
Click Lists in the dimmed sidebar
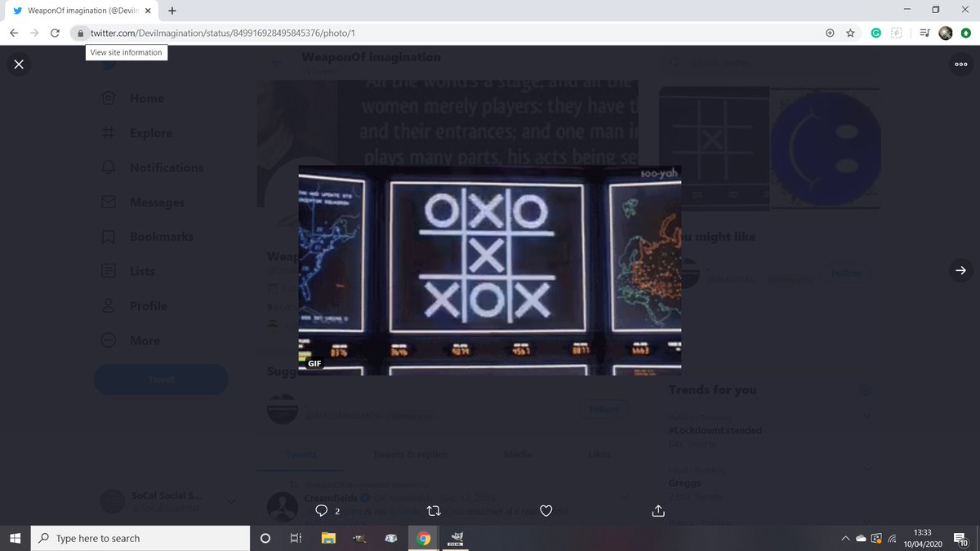(x=127, y=271)
